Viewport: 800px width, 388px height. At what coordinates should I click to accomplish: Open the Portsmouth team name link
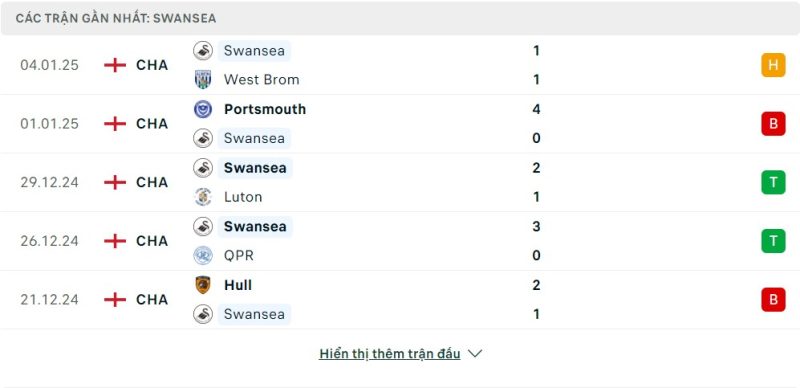(265, 109)
